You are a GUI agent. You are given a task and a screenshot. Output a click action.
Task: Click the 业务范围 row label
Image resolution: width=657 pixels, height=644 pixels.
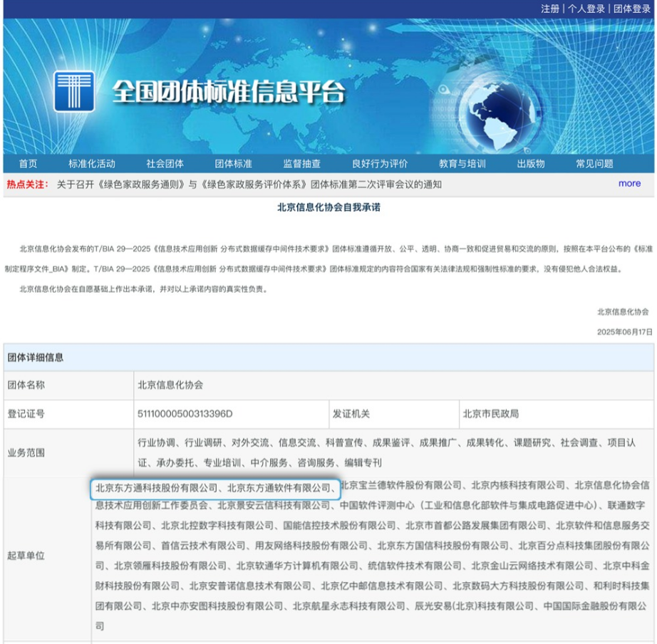pyautogui.click(x=26, y=452)
